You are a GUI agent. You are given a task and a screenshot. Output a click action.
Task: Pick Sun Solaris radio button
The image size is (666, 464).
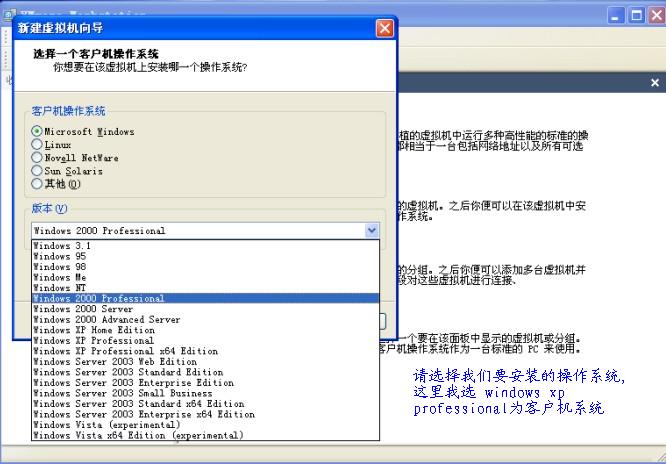pyautogui.click(x=37, y=170)
